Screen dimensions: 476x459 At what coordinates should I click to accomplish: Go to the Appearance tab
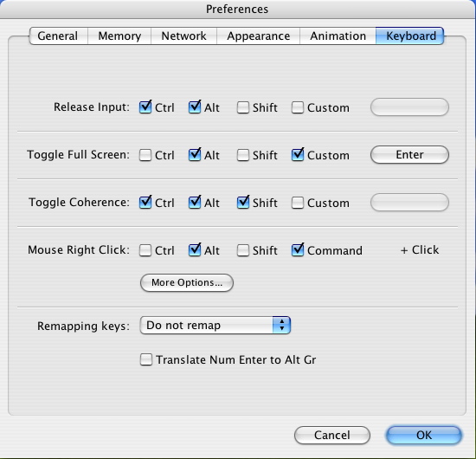[x=259, y=36]
